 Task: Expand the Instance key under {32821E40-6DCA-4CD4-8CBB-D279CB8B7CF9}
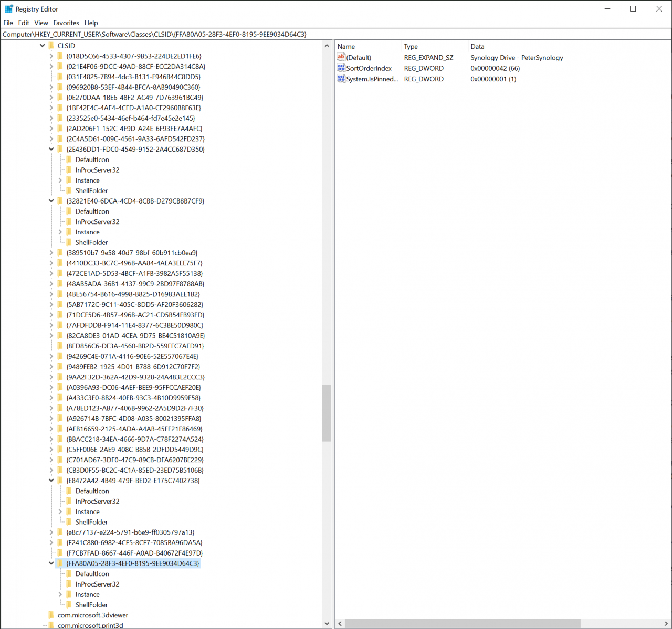(x=60, y=232)
